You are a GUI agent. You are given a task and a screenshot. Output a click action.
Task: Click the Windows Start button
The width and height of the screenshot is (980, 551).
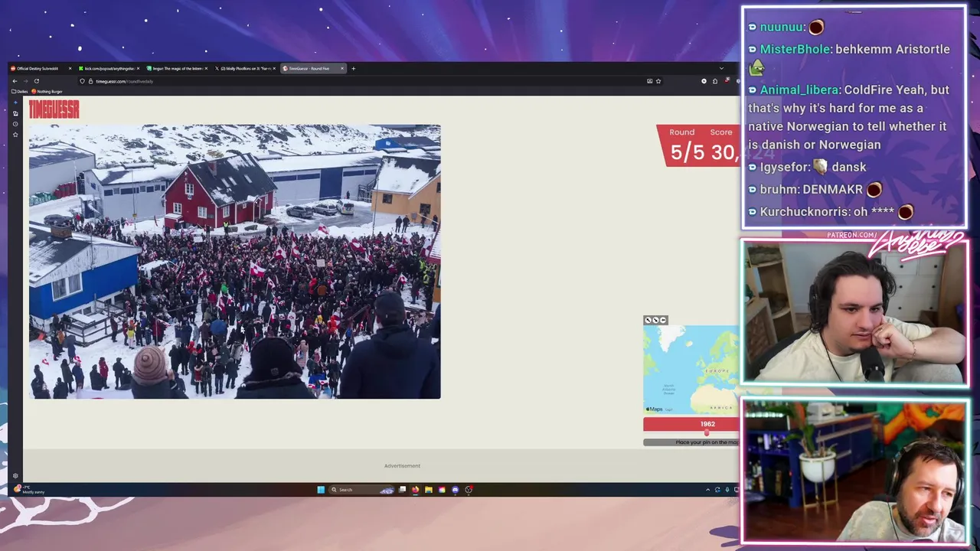[321, 490]
